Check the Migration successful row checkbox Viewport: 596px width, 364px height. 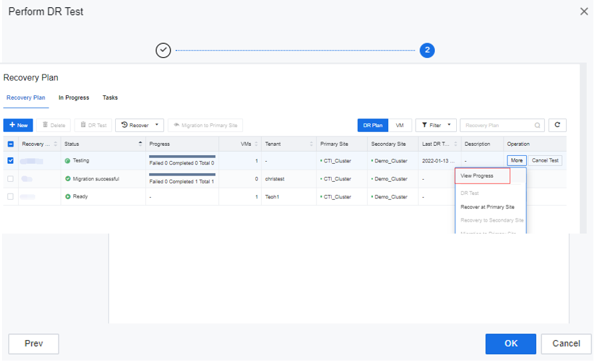click(11, 178)
